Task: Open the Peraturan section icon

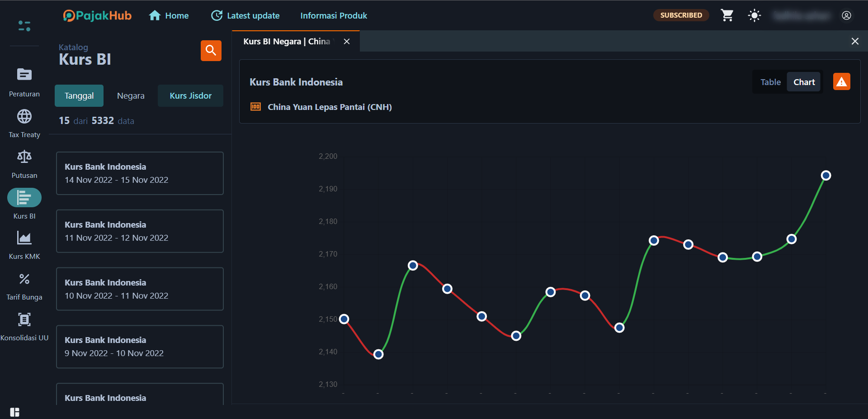Action: tap(24, 74)
